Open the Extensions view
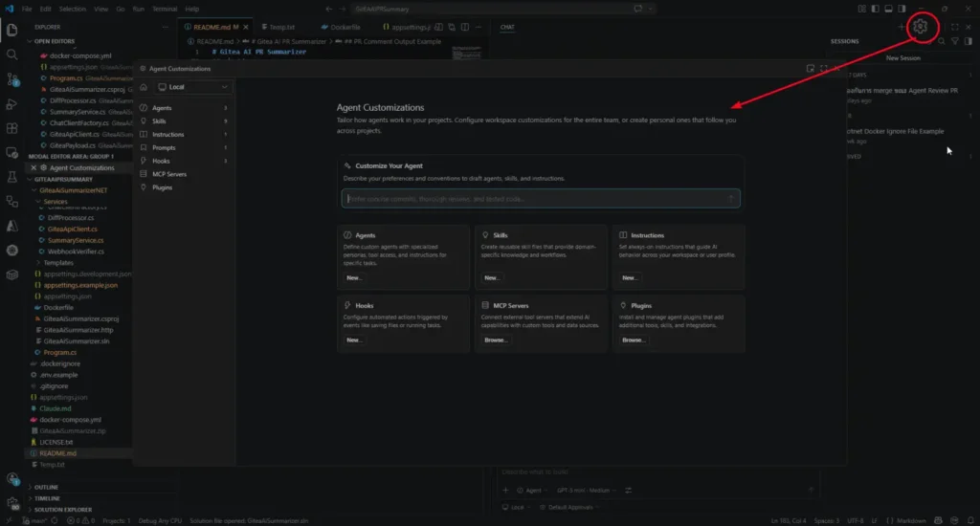Screen dimensions: 980x526 pos(12,128)
